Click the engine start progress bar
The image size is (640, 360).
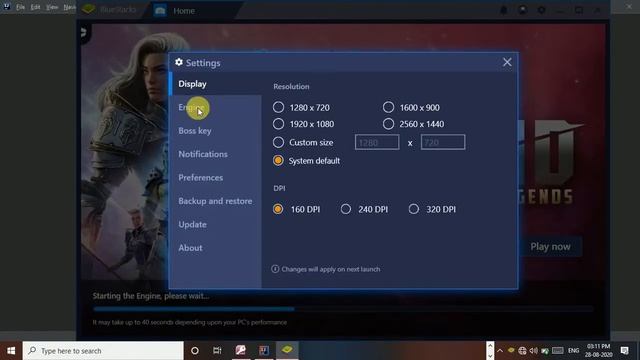pos(343,309)
